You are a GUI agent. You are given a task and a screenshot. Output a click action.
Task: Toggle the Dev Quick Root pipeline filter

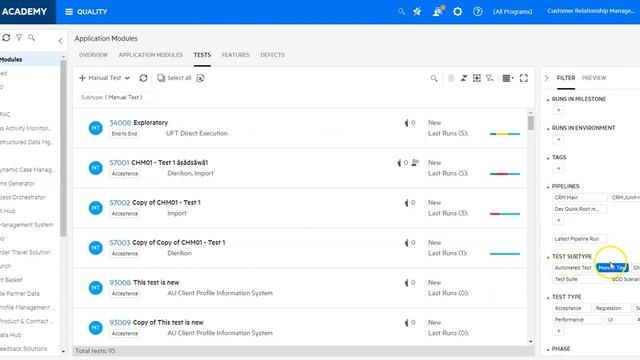[580, 209]
